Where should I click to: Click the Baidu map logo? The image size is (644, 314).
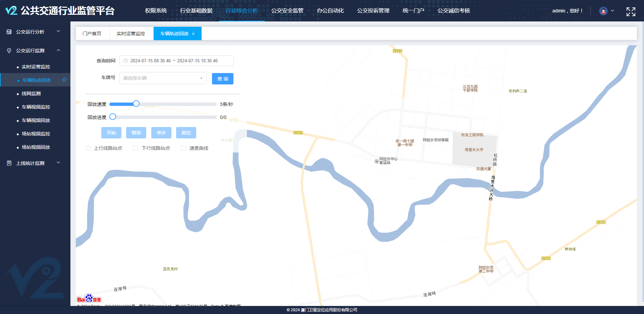coord(89,299)
